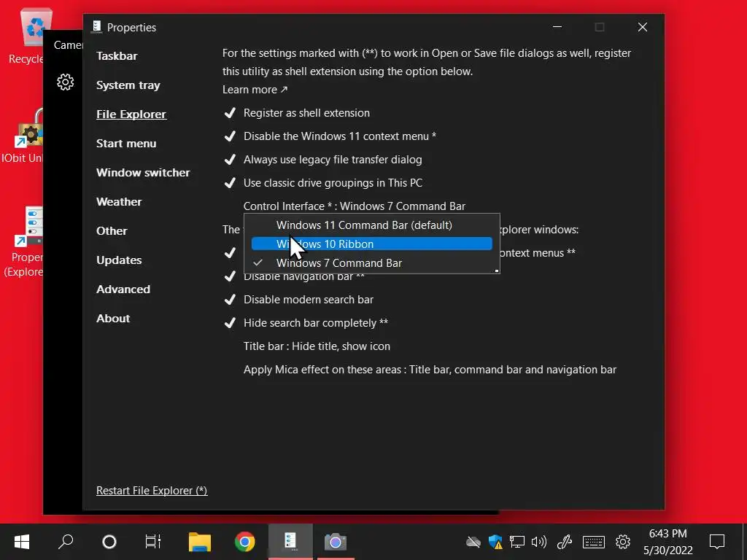Image resolution: width=747 pixels, height=560 pixels.
Task: Click the Properties window title icon
Action: 97,27
